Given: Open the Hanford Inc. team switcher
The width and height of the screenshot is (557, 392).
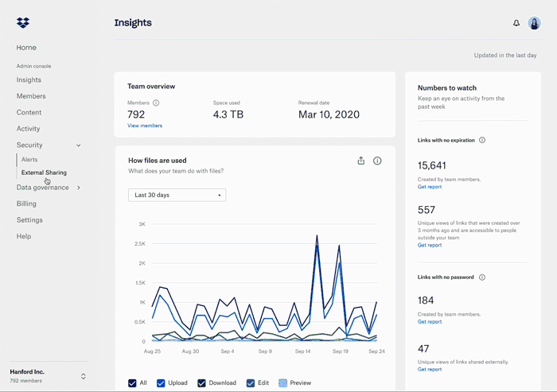Looking at the screenshot, I should pos(83,376).
